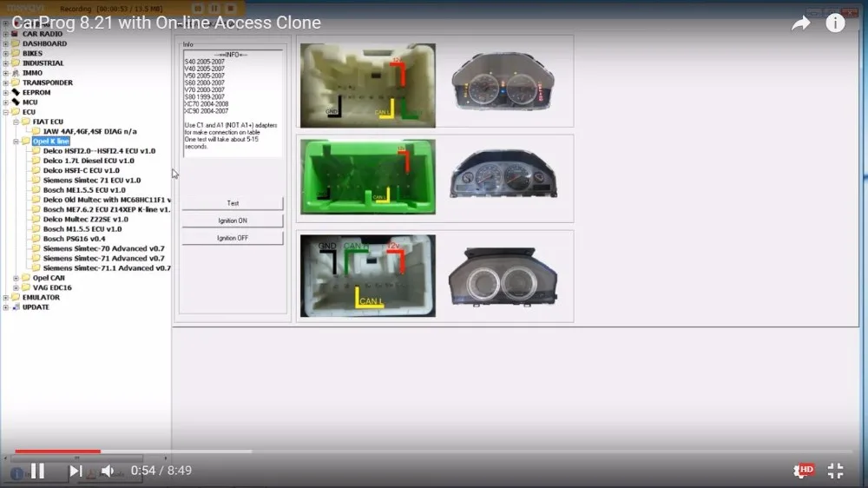
Task: Click the white connector with CAN L label
Action: 367,276
